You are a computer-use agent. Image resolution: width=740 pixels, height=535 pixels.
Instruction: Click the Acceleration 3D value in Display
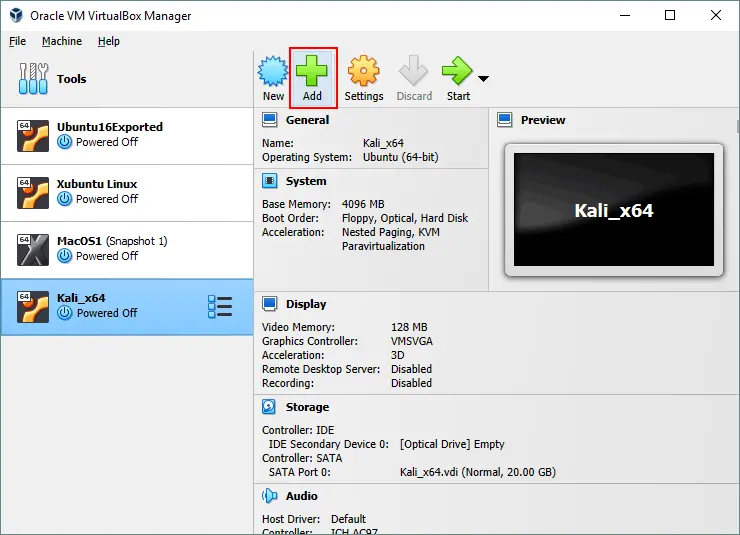[x=397, y=355]
